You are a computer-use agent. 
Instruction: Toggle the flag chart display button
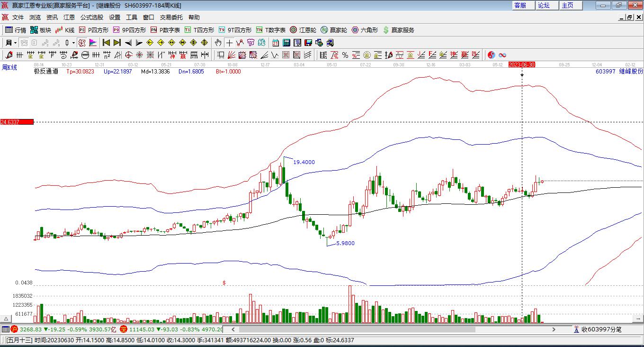[93, 42]
